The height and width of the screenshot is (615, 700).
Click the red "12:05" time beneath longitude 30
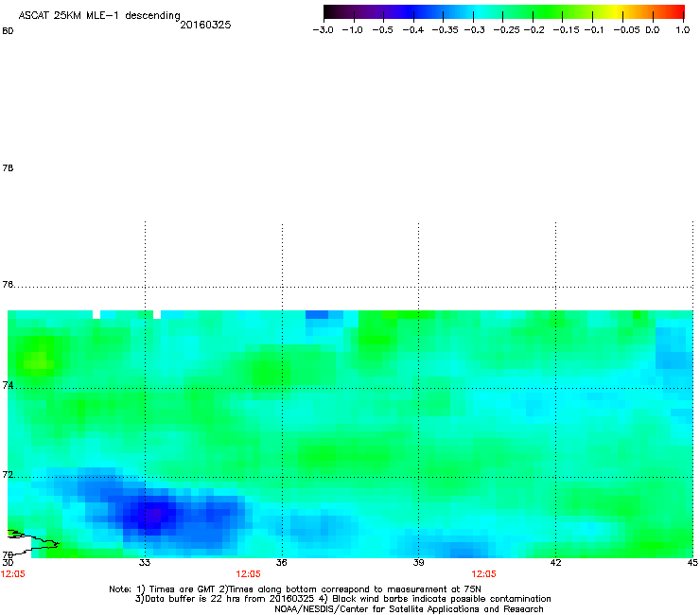click(x=12, y=574)
